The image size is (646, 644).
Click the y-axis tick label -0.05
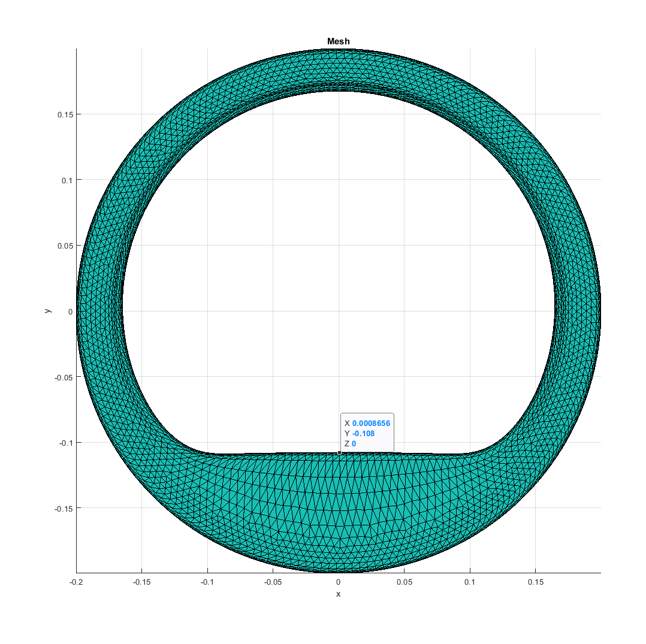click(x=61, y=377)
